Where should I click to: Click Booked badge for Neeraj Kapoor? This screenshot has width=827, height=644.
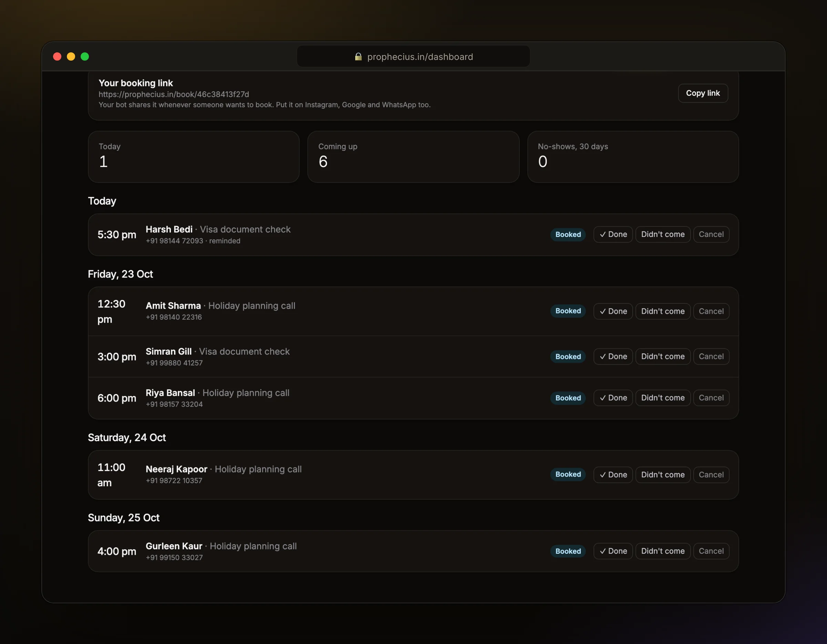click(x=568, y=474)
